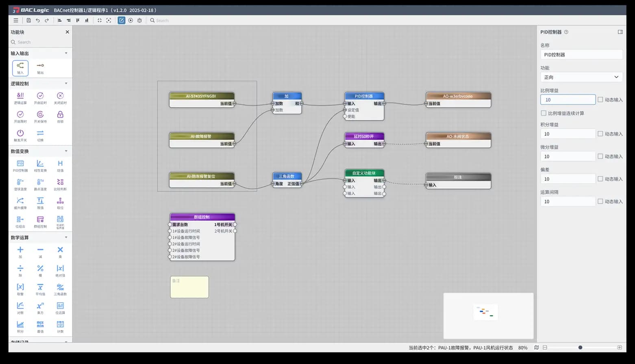The height and width of the screenshot is (364, 635).
Task: Click the zoom in plus icon in status bar
Action: [x=620, y=348]
